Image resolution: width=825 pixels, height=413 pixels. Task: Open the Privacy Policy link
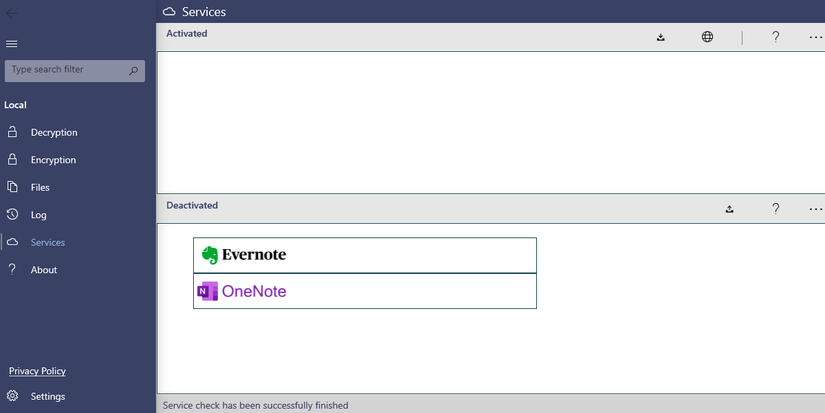[37, 371]
